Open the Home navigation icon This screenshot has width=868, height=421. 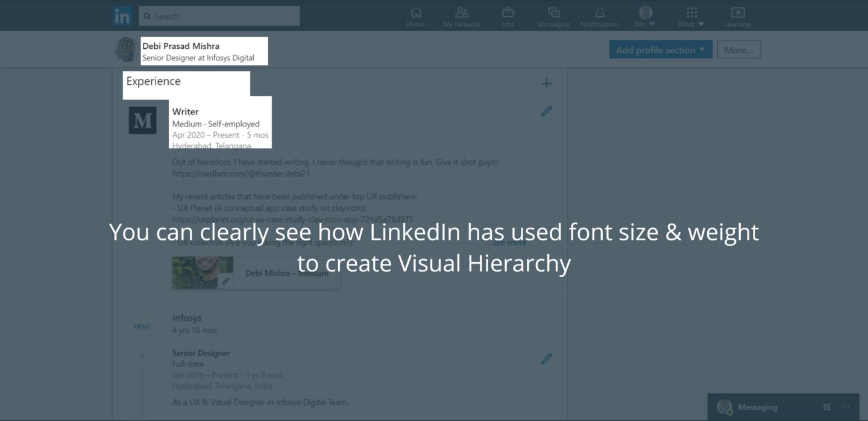416,17
